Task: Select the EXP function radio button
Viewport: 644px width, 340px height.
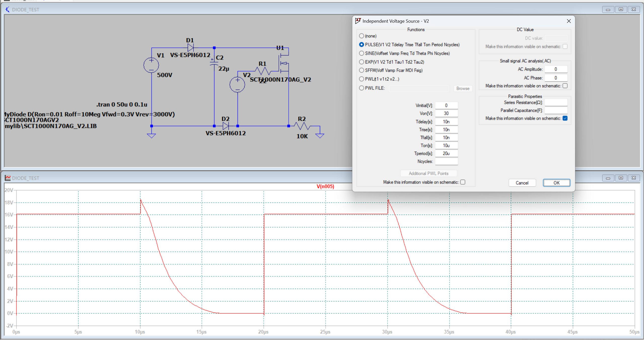Action: coord(361,62)
